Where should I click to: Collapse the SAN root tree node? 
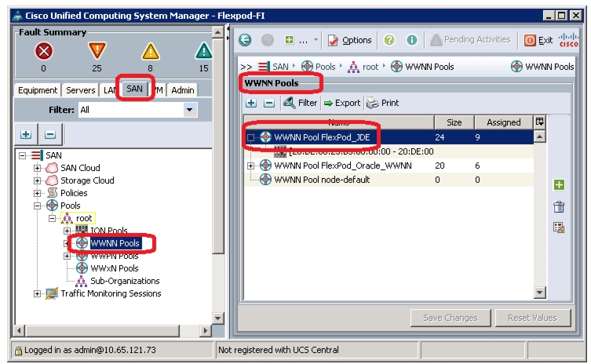tap(22, 155)
